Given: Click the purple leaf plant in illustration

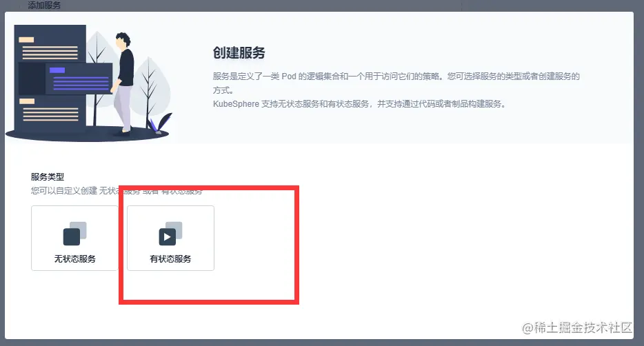Looking at the screenshot, I should point(161,123).
